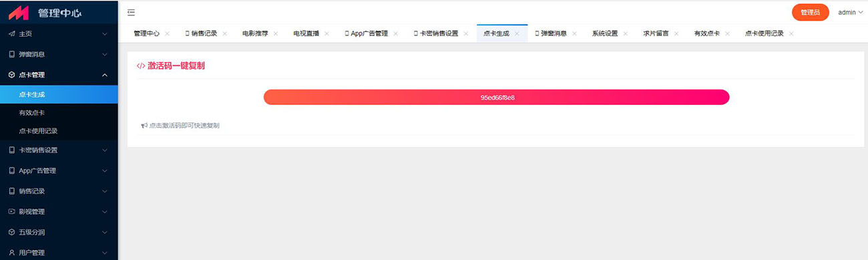The image size is (868, 260).
Task: Click the phone icon beside 卡密销售设置 in sidebar
Action: [x=11, y=150]
